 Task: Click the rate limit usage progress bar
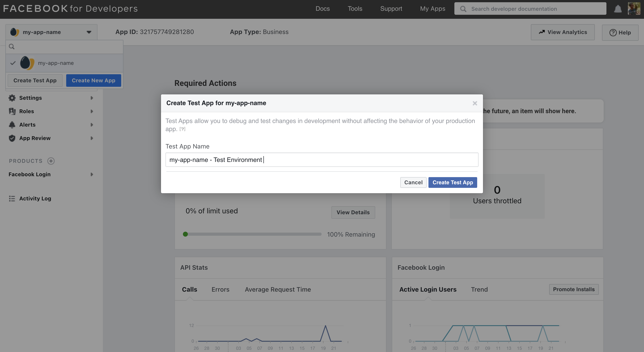(x=252, y=234)
